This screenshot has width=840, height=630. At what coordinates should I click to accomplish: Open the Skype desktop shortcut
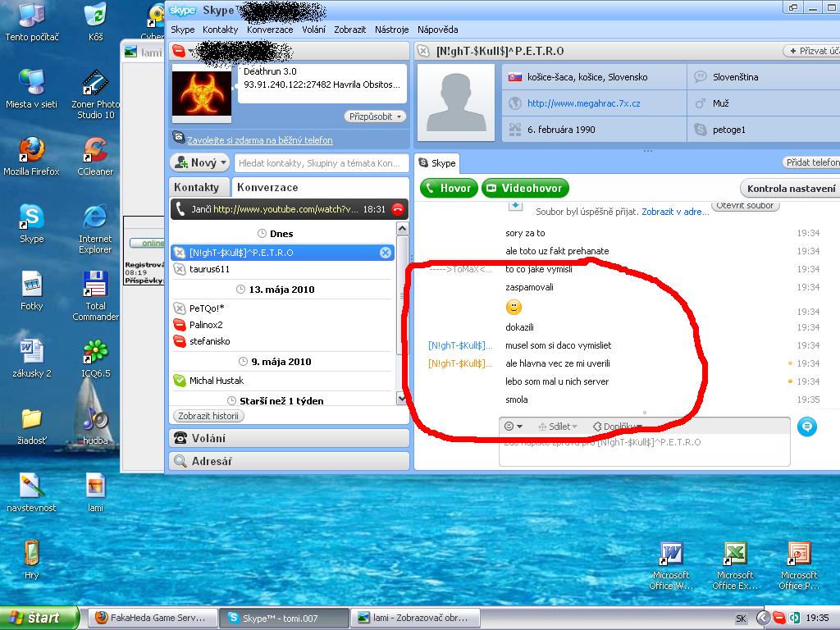[32, 223]
